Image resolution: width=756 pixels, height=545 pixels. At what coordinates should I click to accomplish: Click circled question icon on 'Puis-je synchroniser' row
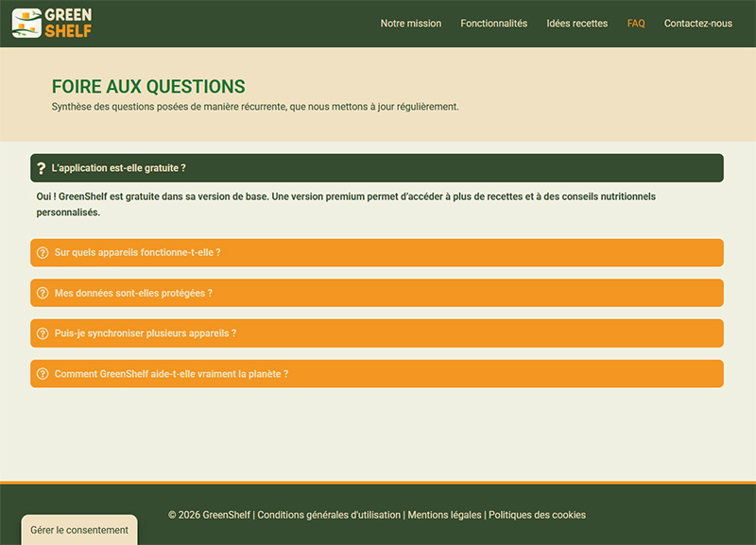(43, 333)
